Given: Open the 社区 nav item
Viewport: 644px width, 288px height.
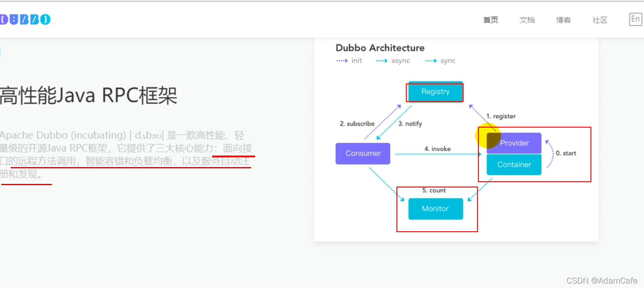Looking at the screenshot, I should point(600,20).
